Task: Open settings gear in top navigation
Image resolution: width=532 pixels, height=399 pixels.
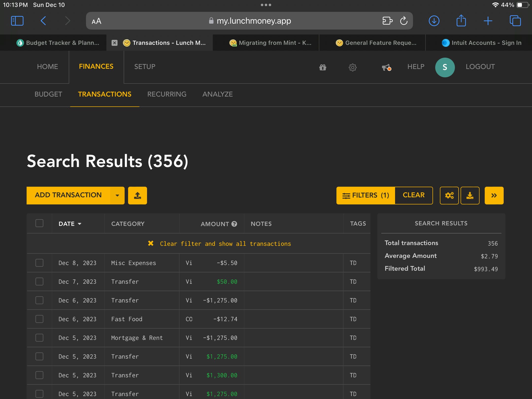Action: pyautogui.click(x=352, y=67)
